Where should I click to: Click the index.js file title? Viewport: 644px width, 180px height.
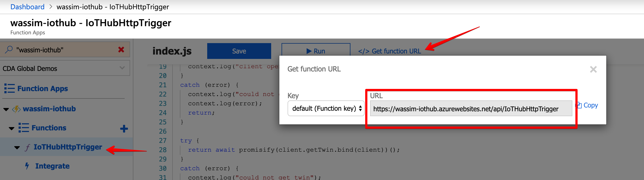(172, 51)
